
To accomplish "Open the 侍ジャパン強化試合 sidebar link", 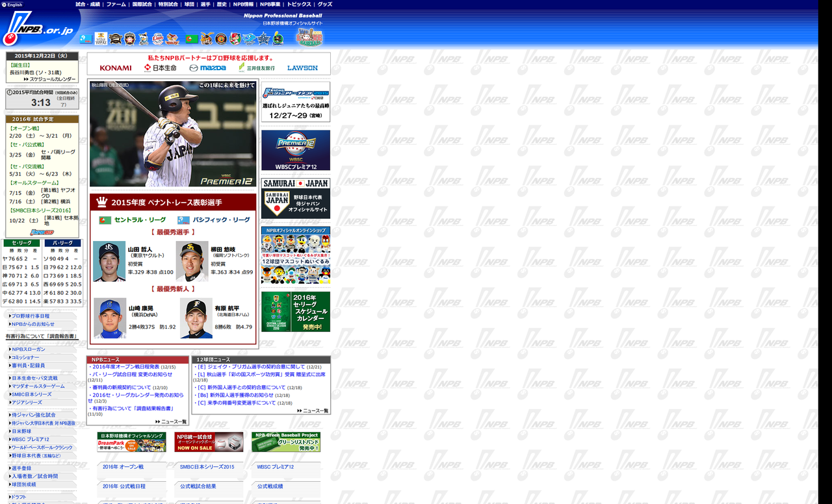I will [32, 415].
